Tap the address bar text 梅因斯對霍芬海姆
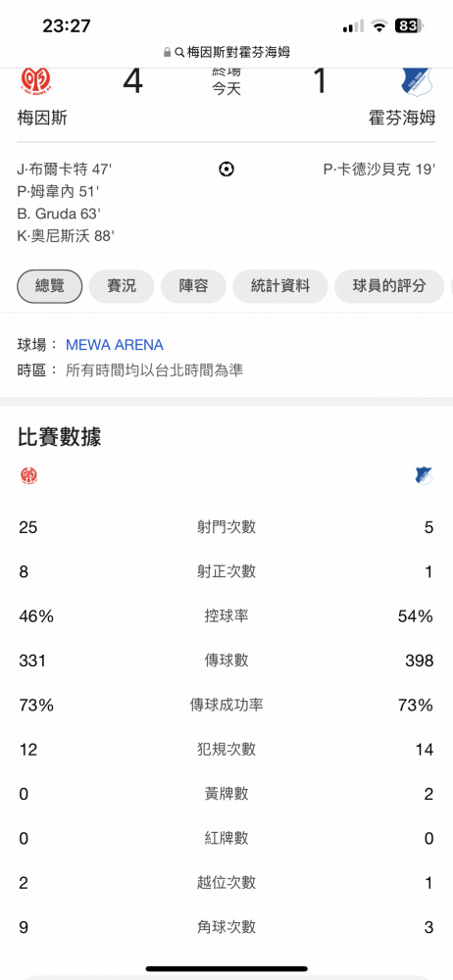The image size is (453, 980). 239,53
